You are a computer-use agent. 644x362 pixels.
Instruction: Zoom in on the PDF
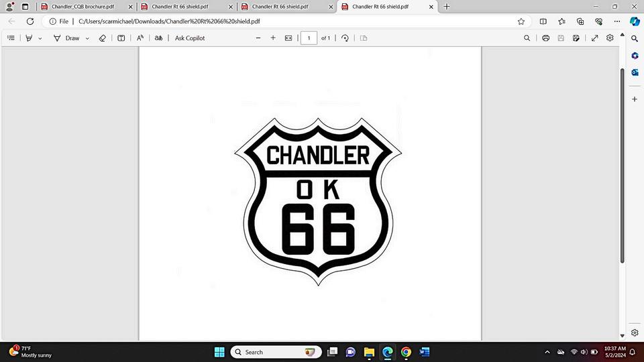pyautogui.click(x=273, y=38)
